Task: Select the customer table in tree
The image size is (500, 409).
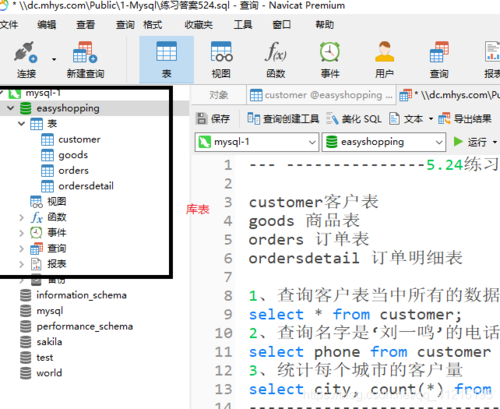Action: click(x=79, y=139)
